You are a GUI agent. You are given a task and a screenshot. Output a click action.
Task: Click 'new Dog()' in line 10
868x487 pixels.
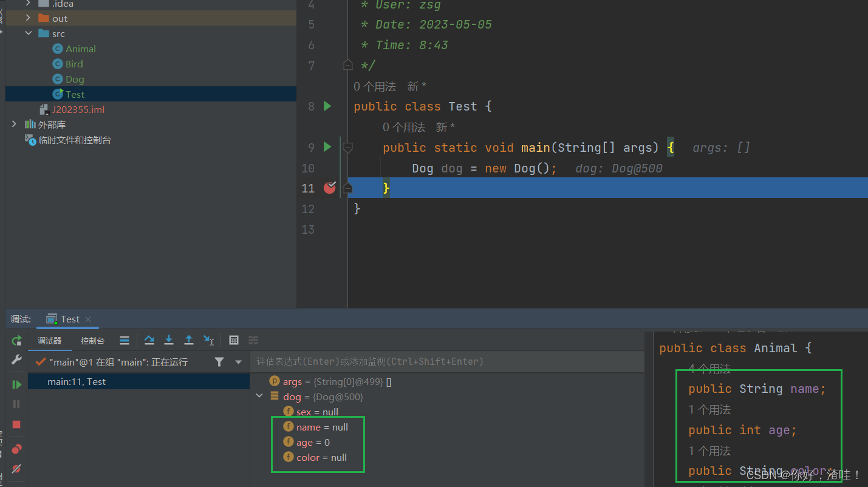[x=517, y=168]
